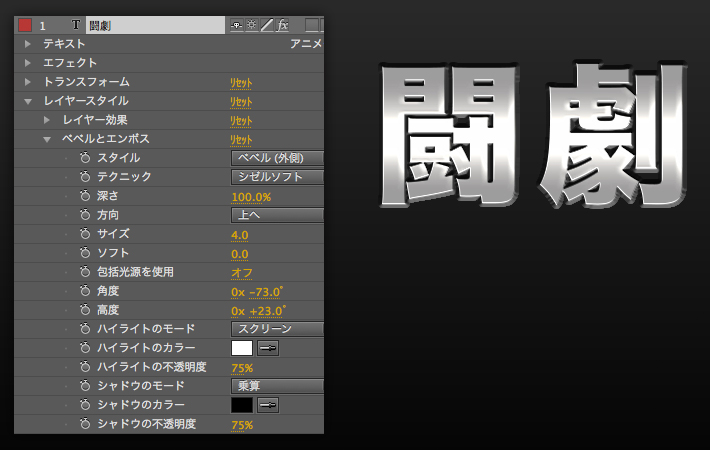The image size is (710, 450).
Task: Open the テクニック dropdown showing シゼルソフト
Action: click(277, 177)
